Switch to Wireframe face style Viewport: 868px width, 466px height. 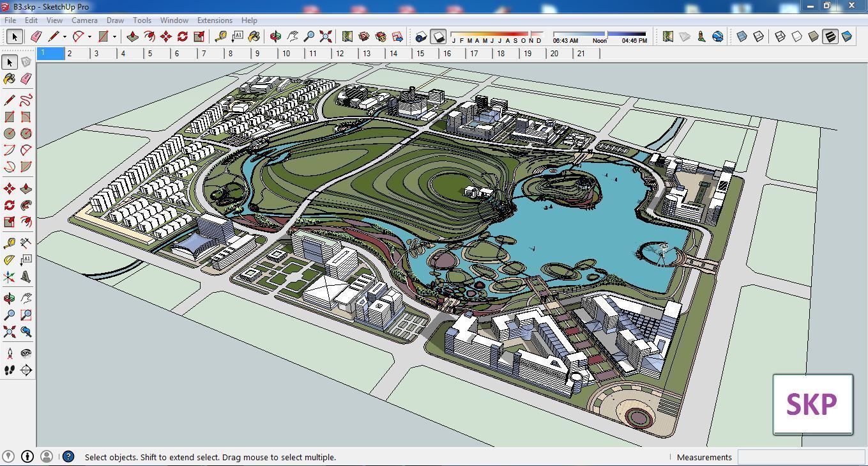coord(780,36)
